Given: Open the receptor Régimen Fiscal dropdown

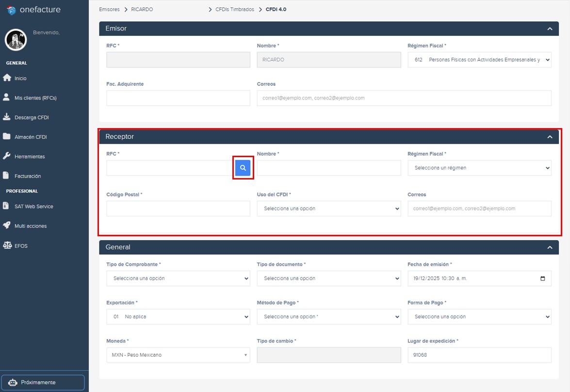Looking at the screenshot, I should (x=479, y=167).
